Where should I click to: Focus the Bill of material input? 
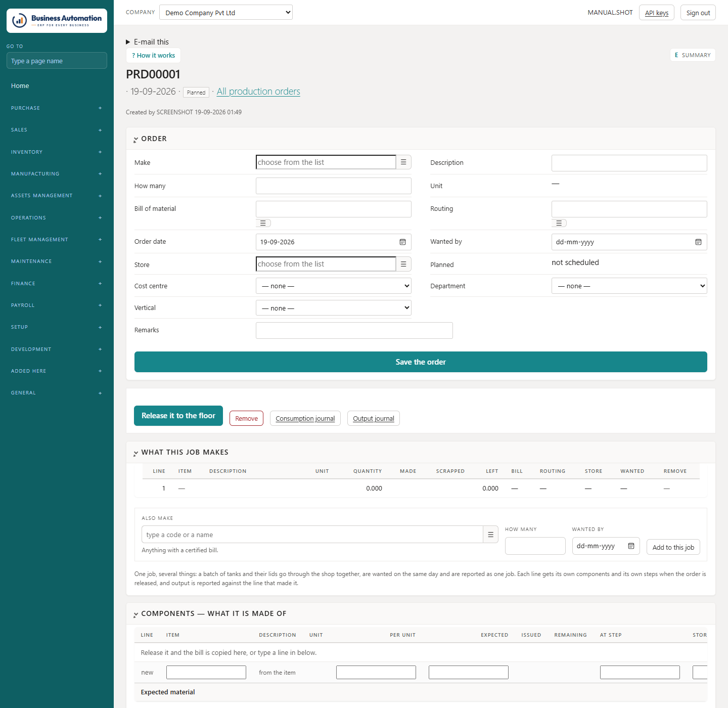pos(334,209)
